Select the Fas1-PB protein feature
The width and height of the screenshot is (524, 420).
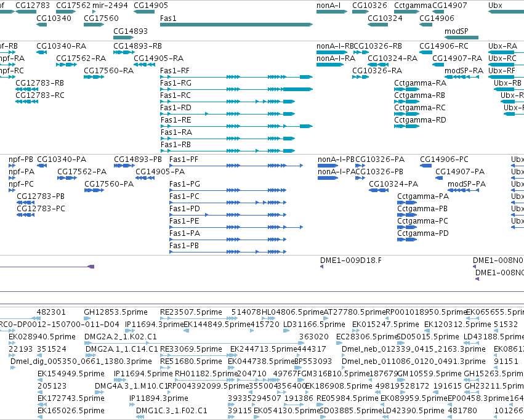tap(228, 252)
